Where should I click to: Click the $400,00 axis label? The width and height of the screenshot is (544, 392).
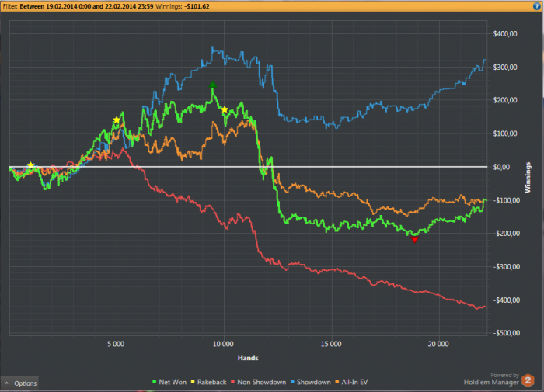point(505,34)
